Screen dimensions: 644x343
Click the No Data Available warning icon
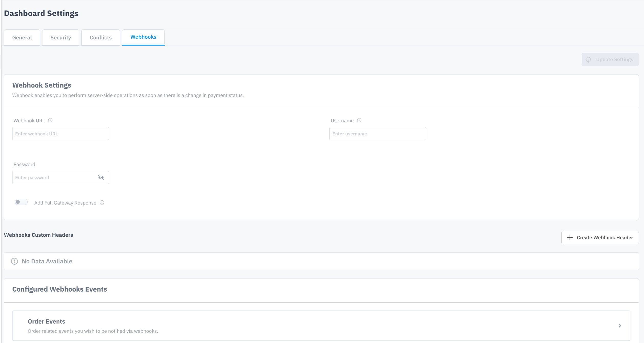(15, 261)
